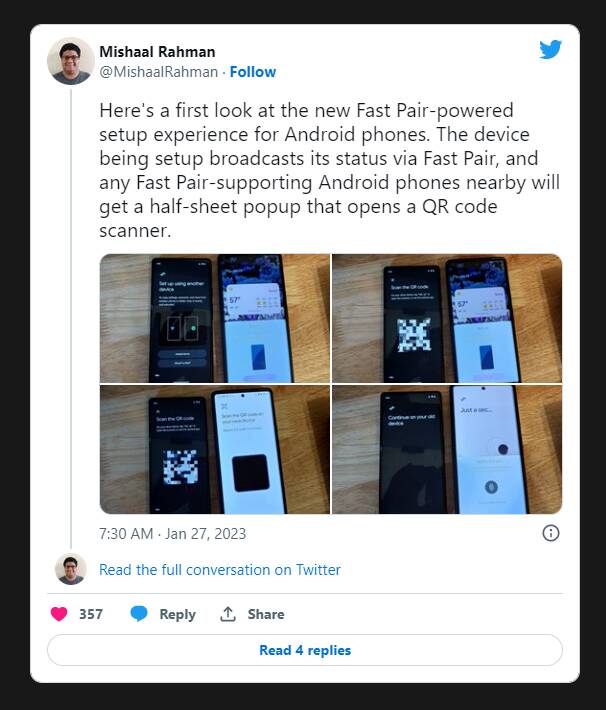Click Mishaal Rahman's large profile avatar
606x710 pixels.
click(x=71, y=62)
